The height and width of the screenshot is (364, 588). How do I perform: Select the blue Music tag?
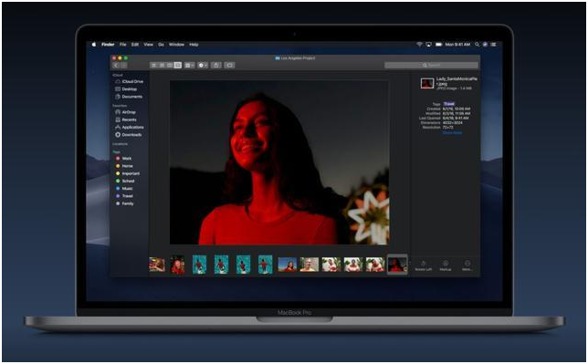click(x=124, y=189)
